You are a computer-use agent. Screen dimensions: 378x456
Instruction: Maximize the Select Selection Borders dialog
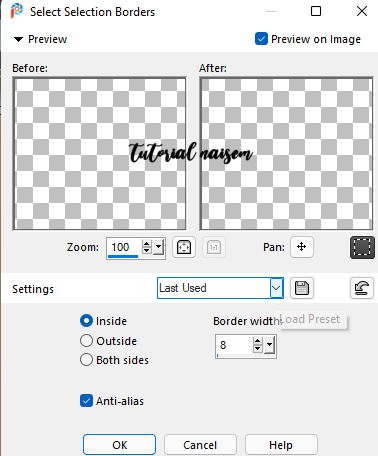pyautogui.click(x=316, y=11)
